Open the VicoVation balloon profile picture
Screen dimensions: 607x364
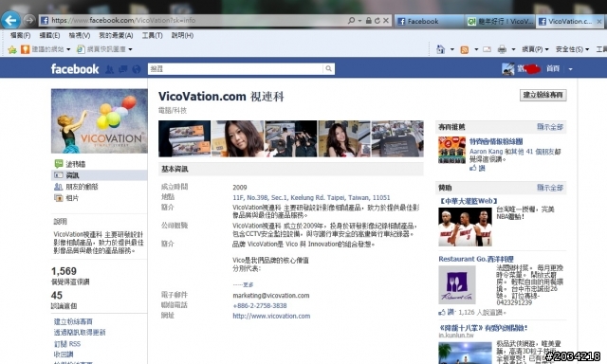[99, 121]
